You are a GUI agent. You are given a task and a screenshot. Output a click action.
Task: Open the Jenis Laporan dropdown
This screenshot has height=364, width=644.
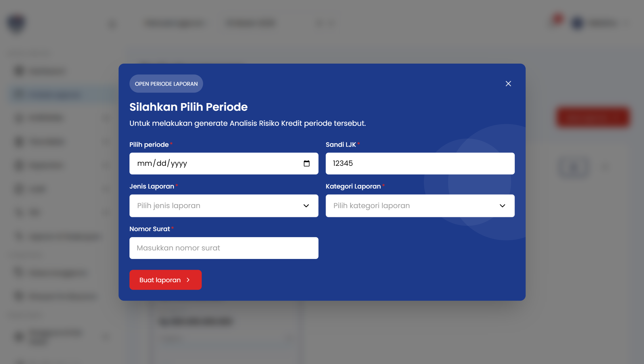pyautogui.click(x=224, y=206)
